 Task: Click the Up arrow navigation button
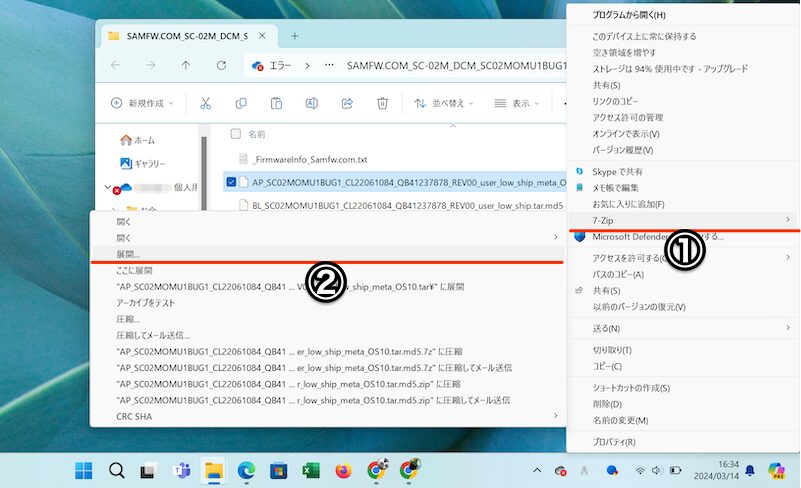tap(186, 65)
